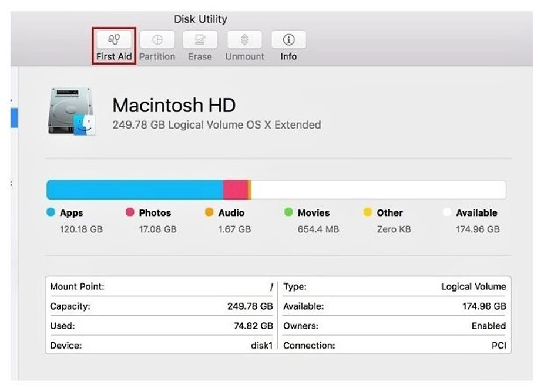Click the orange Audio legend dot
The image size is (544, 392).
coord(209,212)
